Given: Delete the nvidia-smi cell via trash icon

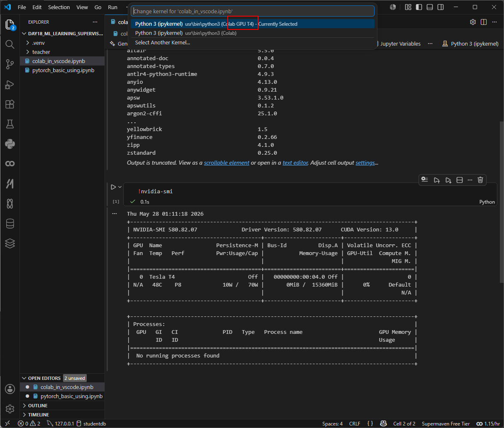Looking at the screenshot, I should coord(480,180).
